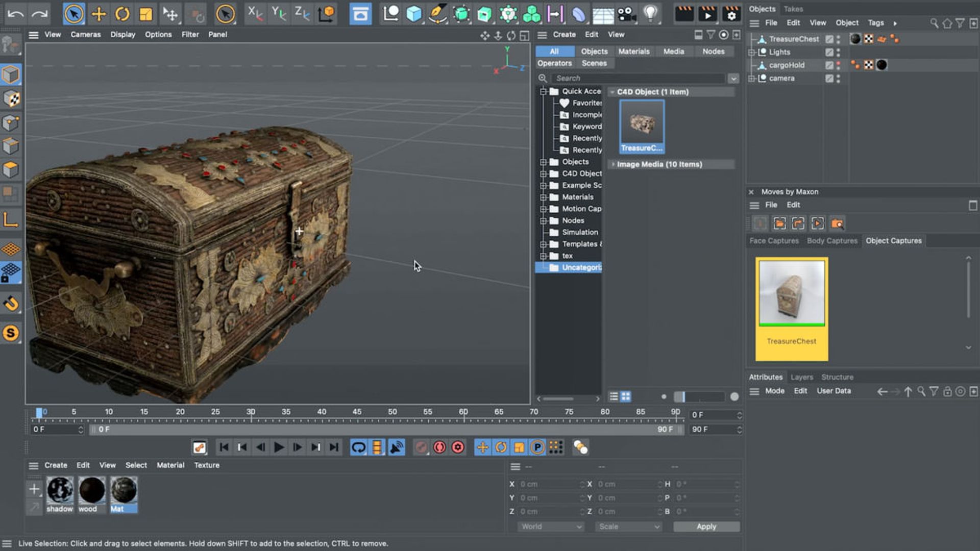Switch to the Body Captures tab

[x=832, y=241]
